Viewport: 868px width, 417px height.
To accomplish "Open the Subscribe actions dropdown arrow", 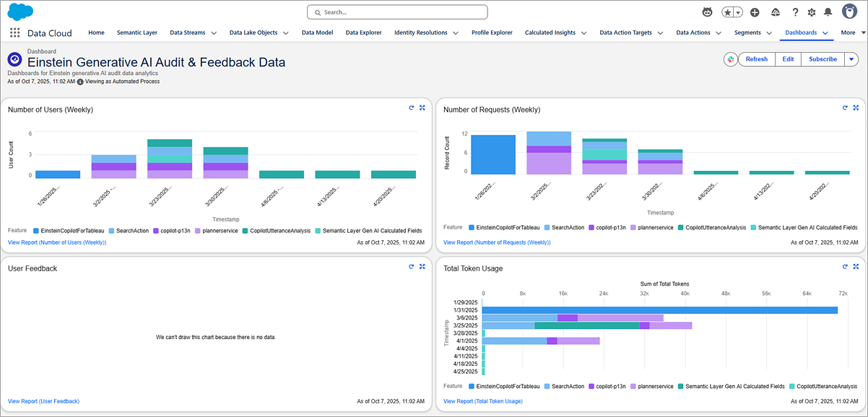I will point(851,59).
